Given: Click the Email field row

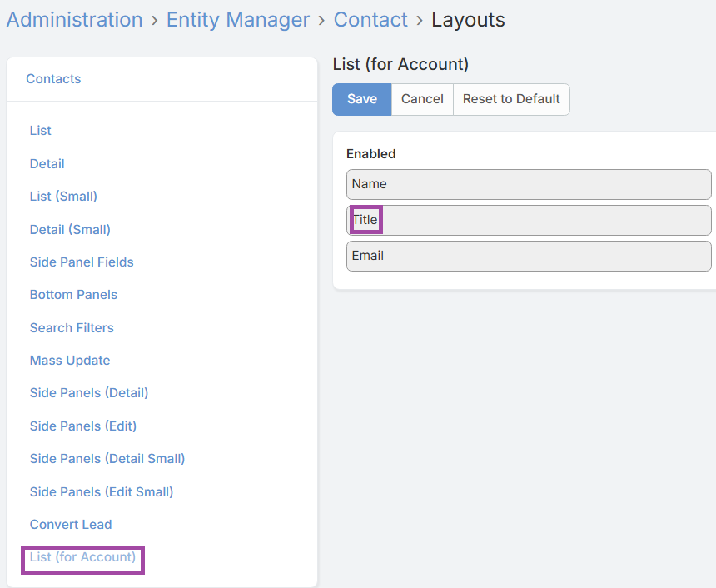Looking at the screenshot, I should click(529, 256).
